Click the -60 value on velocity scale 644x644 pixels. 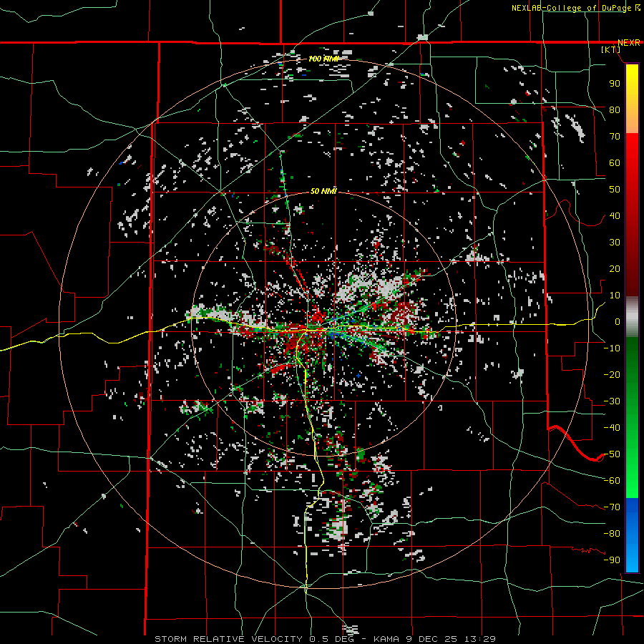[x=612, y=481]
